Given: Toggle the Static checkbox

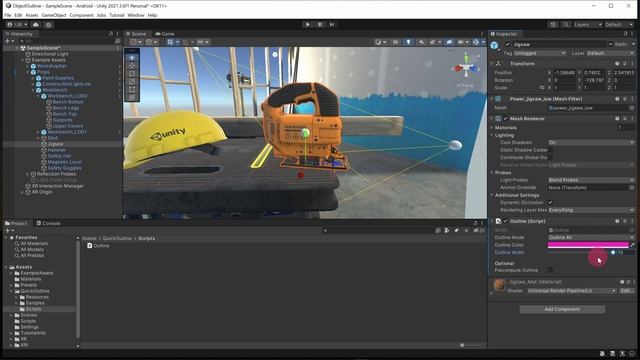Looking at the screenshot, I should [x=611, y=44].
